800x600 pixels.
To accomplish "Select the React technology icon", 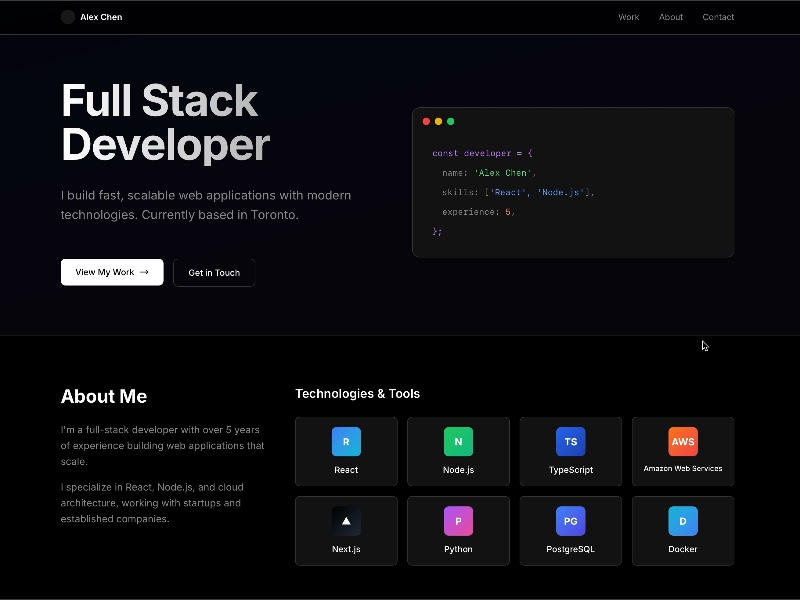I will tap(345, 441).
